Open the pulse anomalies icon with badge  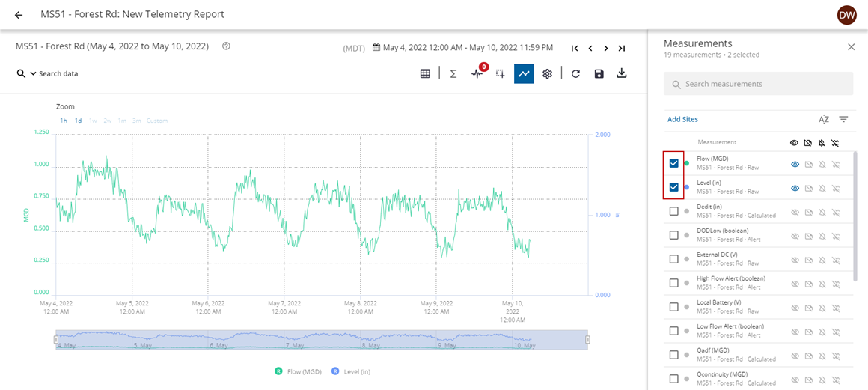(478, 73)
